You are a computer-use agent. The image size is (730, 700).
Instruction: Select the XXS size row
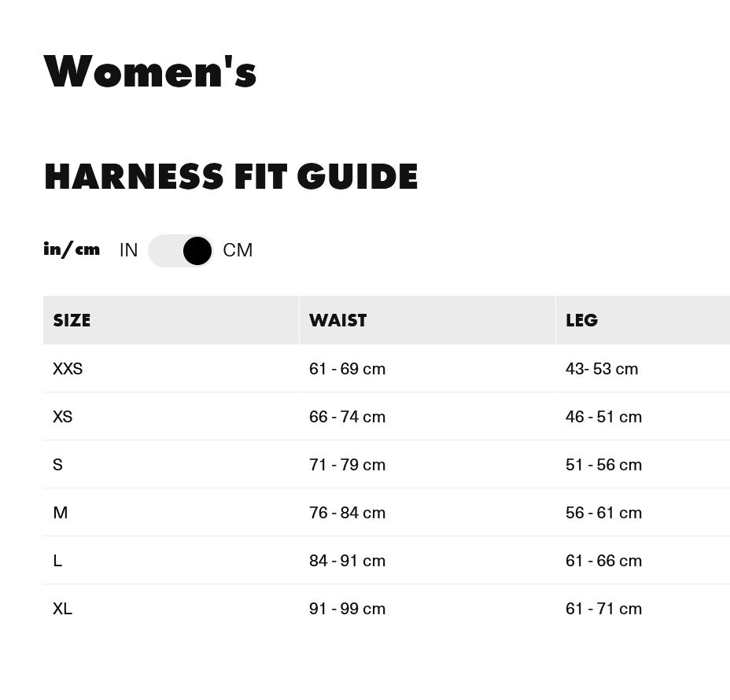click(68, 368)
